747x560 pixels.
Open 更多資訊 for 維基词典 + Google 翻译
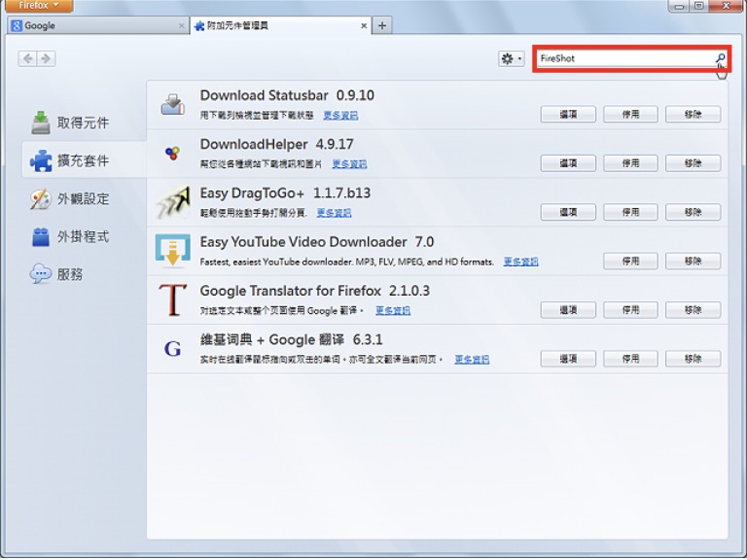[472, 360]
